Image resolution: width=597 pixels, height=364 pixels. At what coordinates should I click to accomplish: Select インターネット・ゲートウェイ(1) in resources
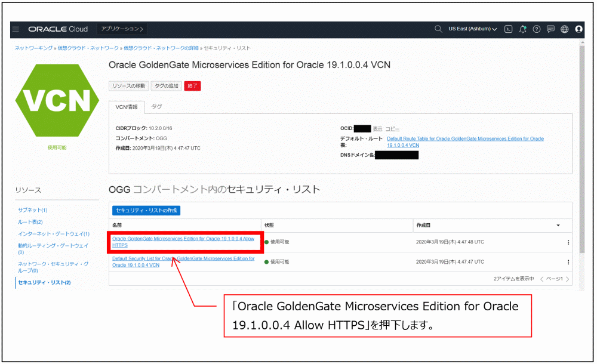tap(54, 234)
